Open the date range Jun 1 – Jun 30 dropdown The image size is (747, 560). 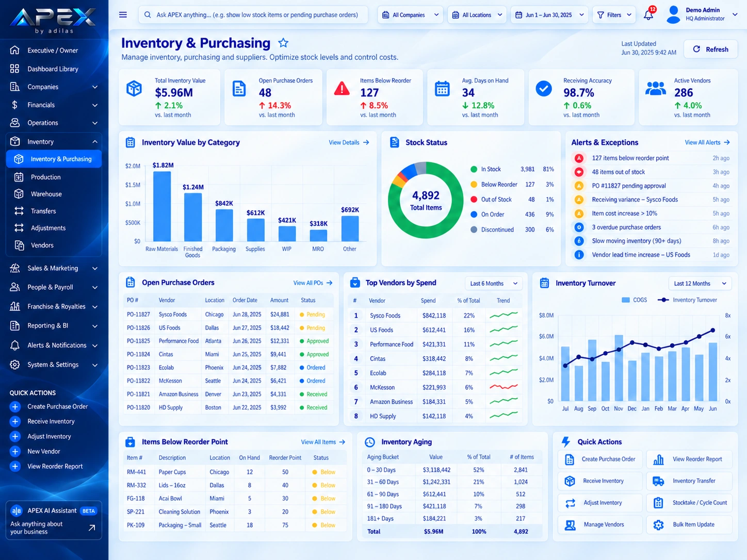[x=549, y=15]
